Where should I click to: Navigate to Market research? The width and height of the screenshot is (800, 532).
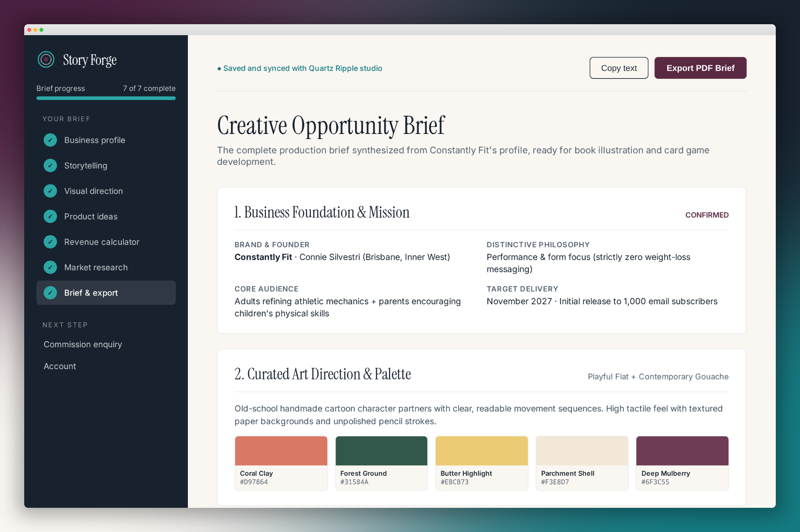click(x=106, y=267)
